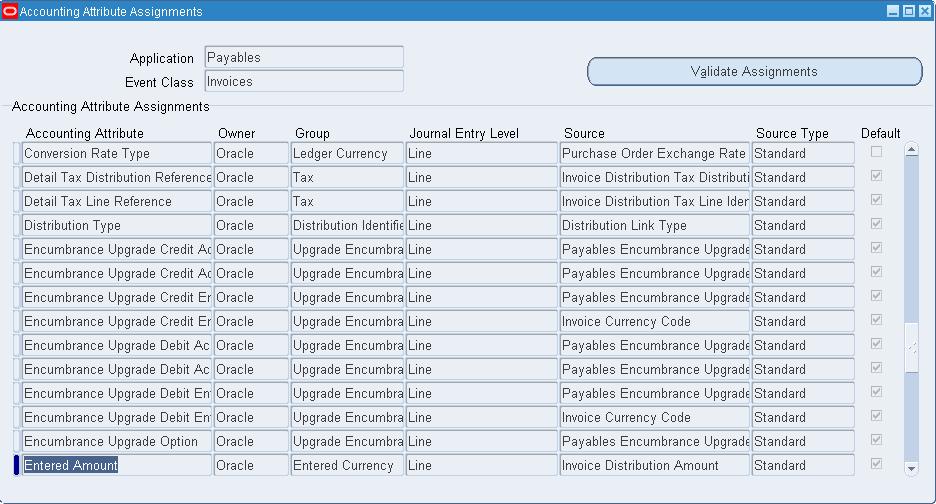The width and height of the screenshot is (936, 504).
Task: Check the Default box for Conversion Rate Type
Action: (876, 152)
